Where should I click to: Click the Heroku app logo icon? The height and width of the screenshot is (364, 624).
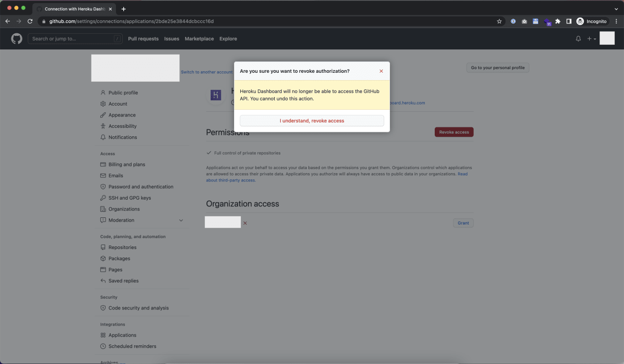tap(216, 95)
